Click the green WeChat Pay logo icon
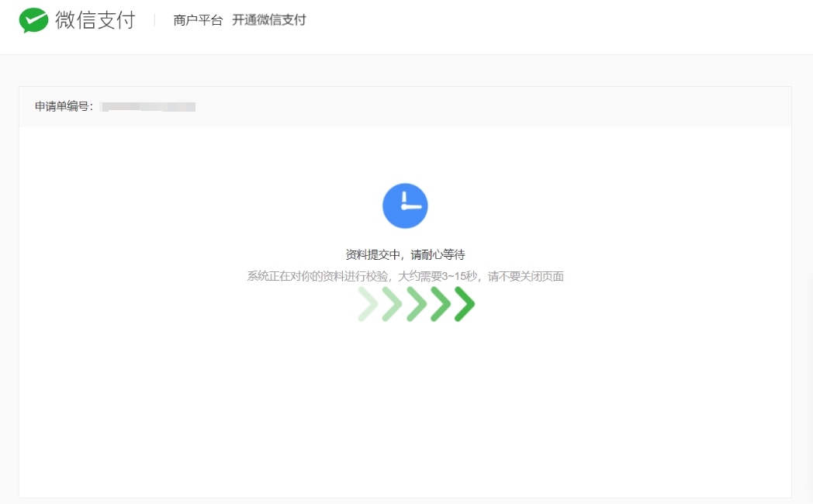 pyautogui.click(x=33, y=20)
